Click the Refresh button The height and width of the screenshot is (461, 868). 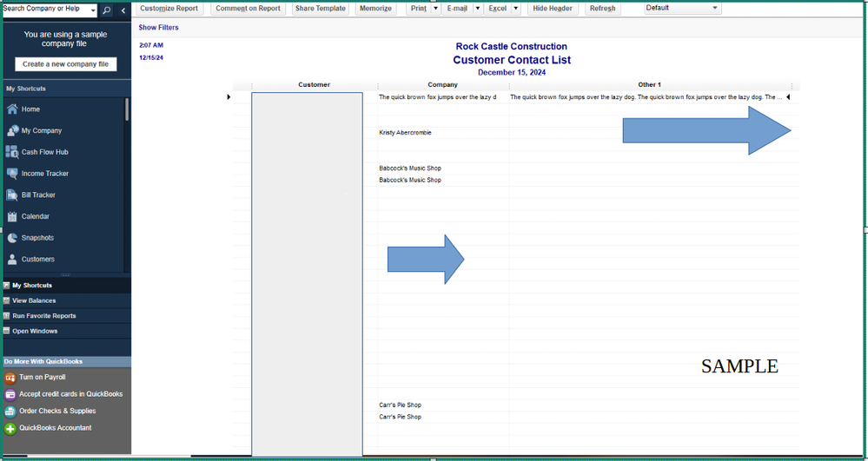click(602, 9)
